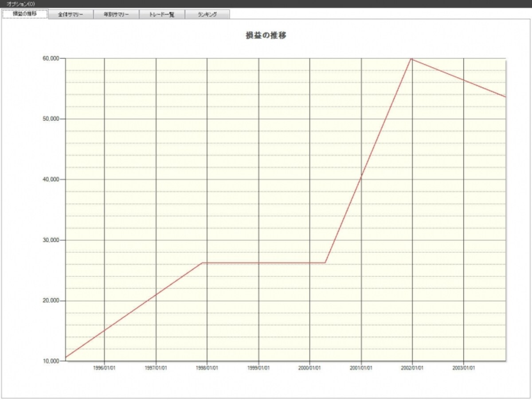Open the 年別サマリー tab
Image resolution: width=532 pixels, height=400 pixels.
[116, 14]
